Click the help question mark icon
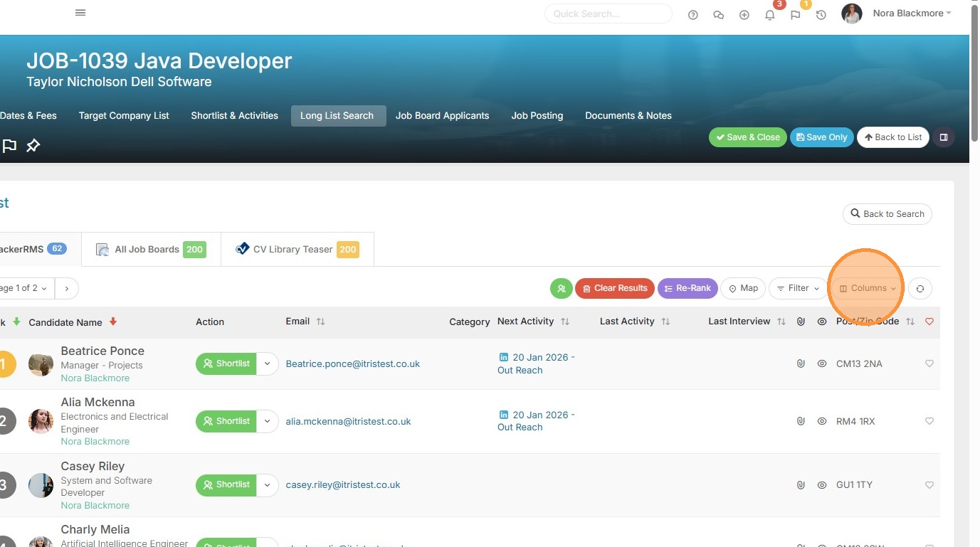This screenshot has height=547, width=980. click(692, 15)
